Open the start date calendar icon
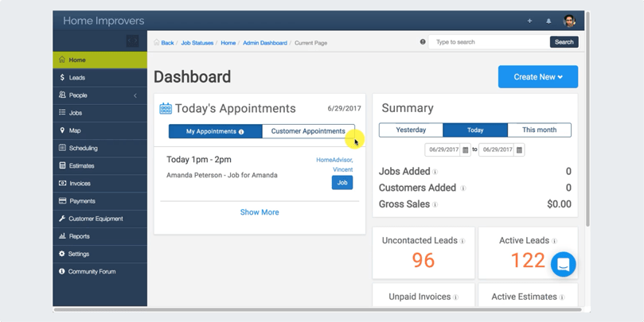The height and width of the screenshot is (322, 644). click(466, 149)
